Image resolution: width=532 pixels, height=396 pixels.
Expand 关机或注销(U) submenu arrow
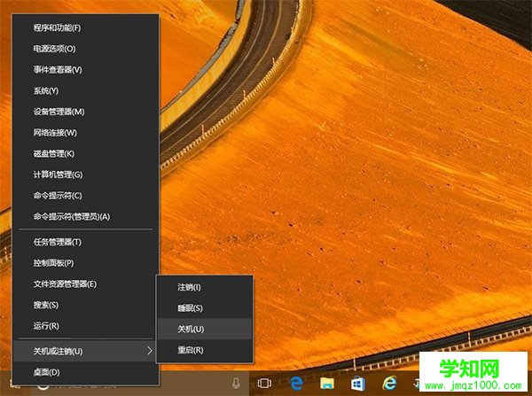pos(150,351)
